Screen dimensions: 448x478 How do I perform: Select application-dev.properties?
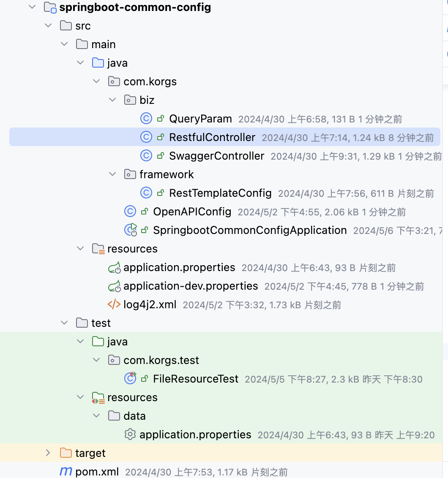pyautogui.click(x=190, y=286)
